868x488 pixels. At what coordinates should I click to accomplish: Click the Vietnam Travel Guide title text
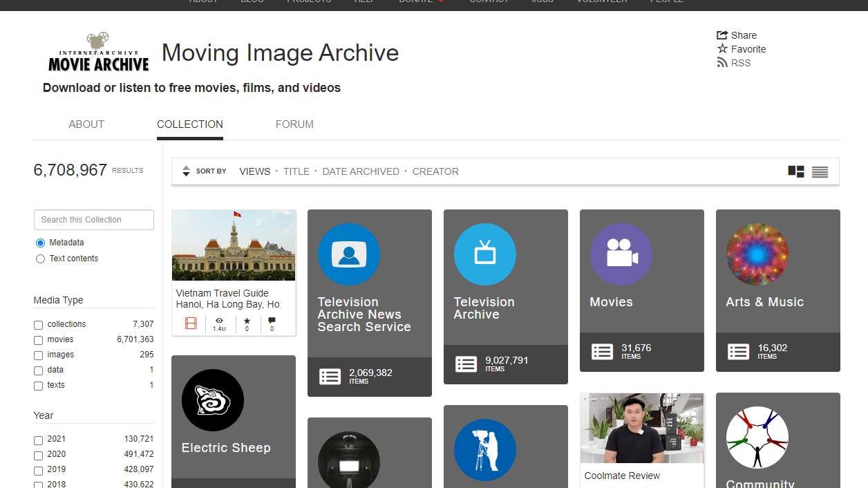228,299
